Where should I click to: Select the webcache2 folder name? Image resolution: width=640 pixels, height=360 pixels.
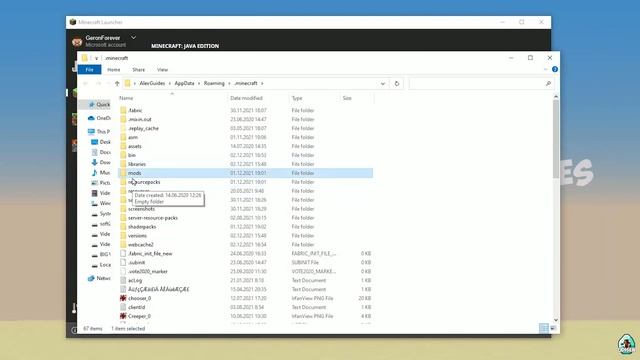(x=141, y=244)
